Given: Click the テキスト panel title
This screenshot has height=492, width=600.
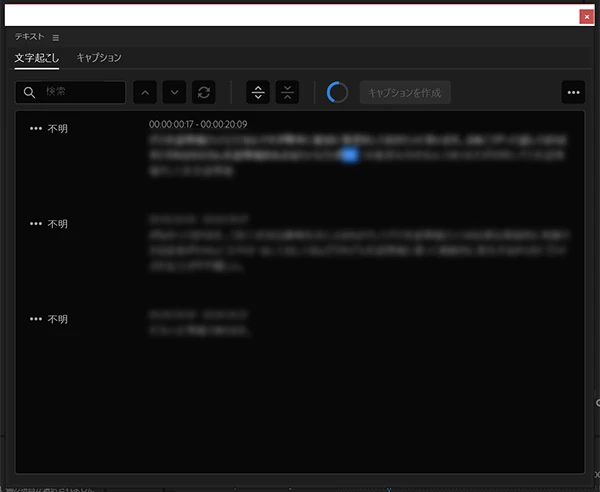Looking at the screenshot, I should pos(29,37).
